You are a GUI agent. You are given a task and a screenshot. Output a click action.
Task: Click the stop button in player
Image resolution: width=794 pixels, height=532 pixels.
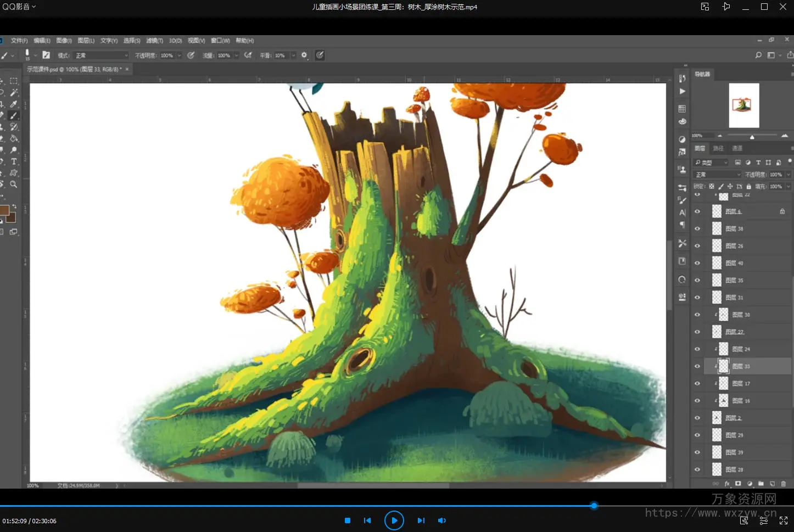(x=347, y=520)
